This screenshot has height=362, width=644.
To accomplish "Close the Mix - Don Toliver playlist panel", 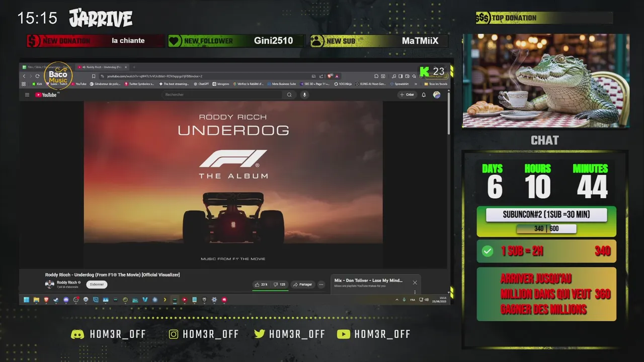I will click(415, 283).
